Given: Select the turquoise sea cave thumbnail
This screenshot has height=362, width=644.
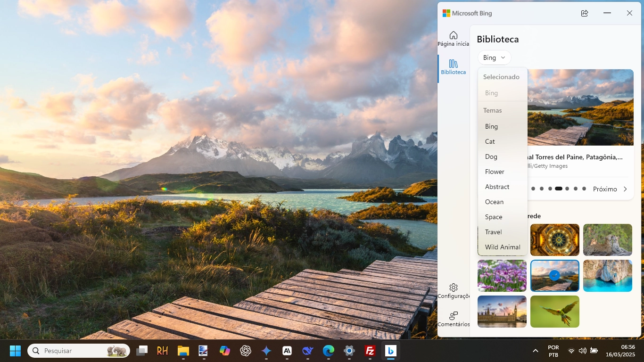Looking at the screenshot, I should point(608,276).
